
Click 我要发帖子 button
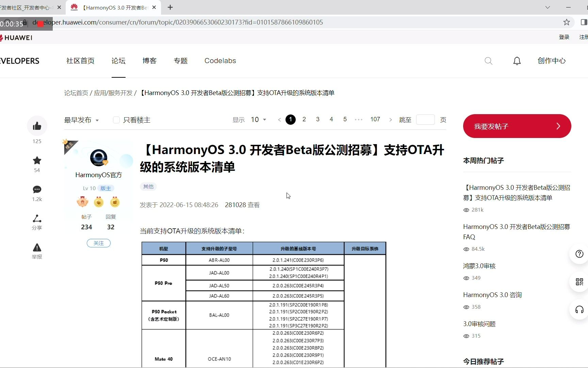517,126
